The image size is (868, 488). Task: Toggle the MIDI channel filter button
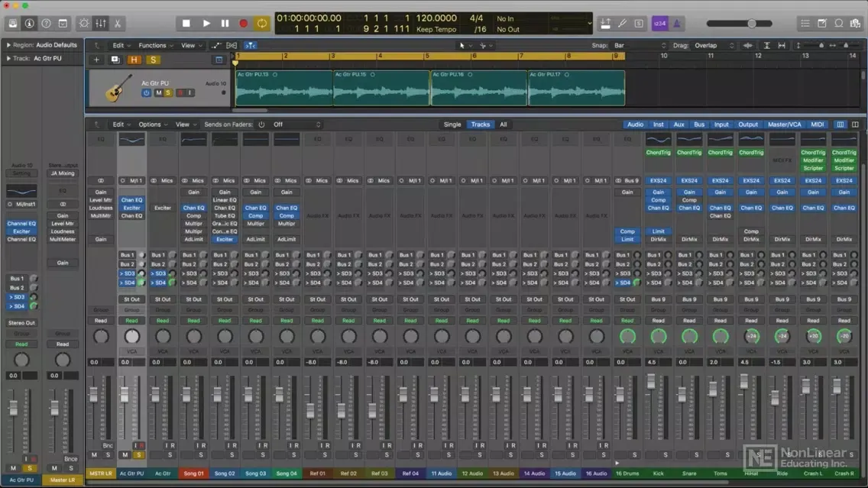tap(817, 124)
